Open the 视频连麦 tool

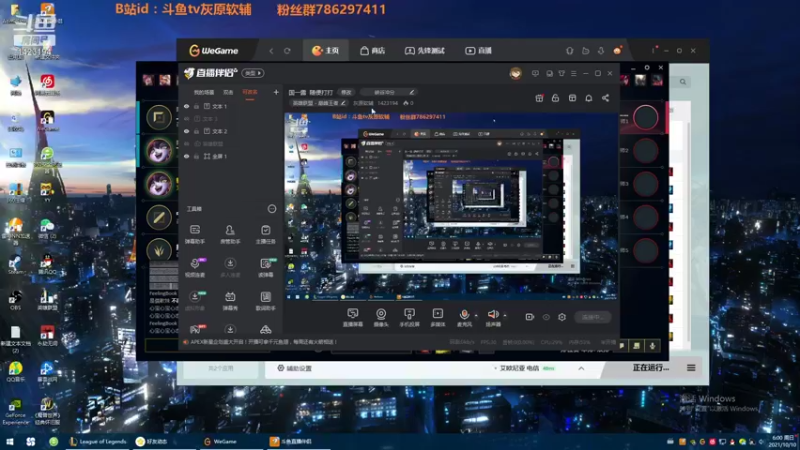pos(194,267)
